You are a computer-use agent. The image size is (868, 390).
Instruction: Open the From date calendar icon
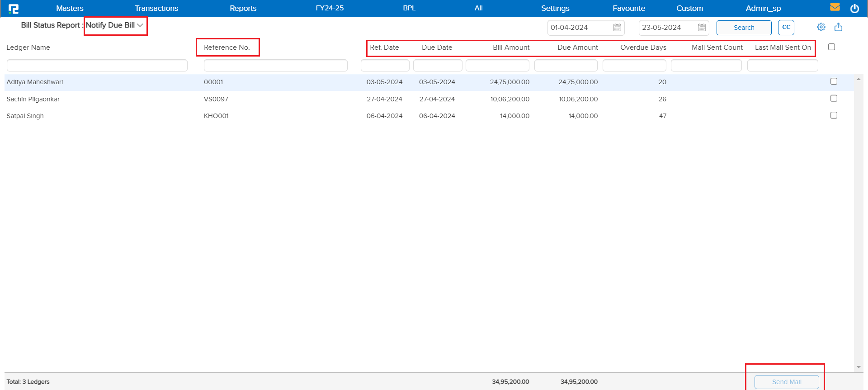coord(617,28)
